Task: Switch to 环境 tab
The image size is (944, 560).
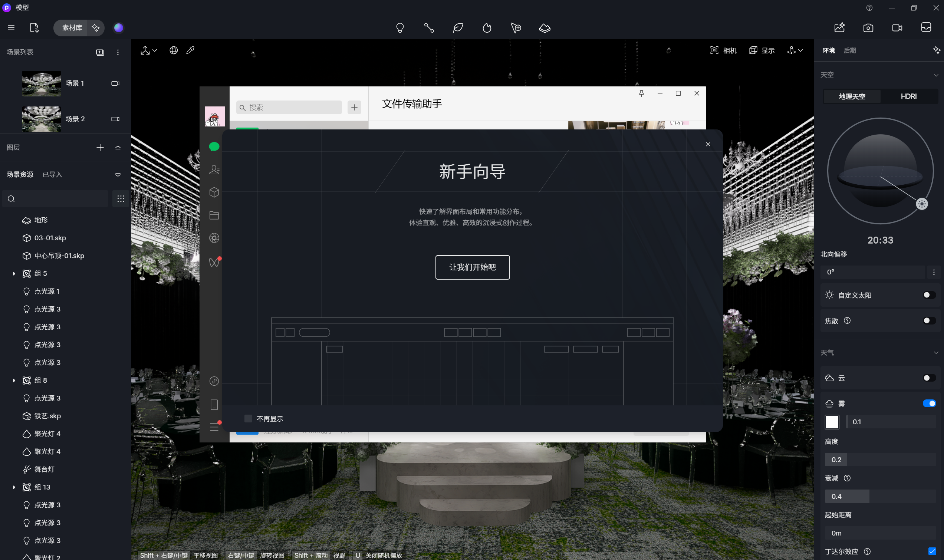Action: pyautogui.click(x=829, y=50)
